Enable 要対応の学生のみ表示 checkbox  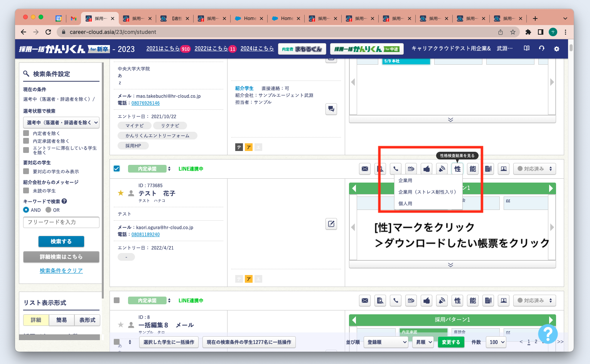[26, 171]
